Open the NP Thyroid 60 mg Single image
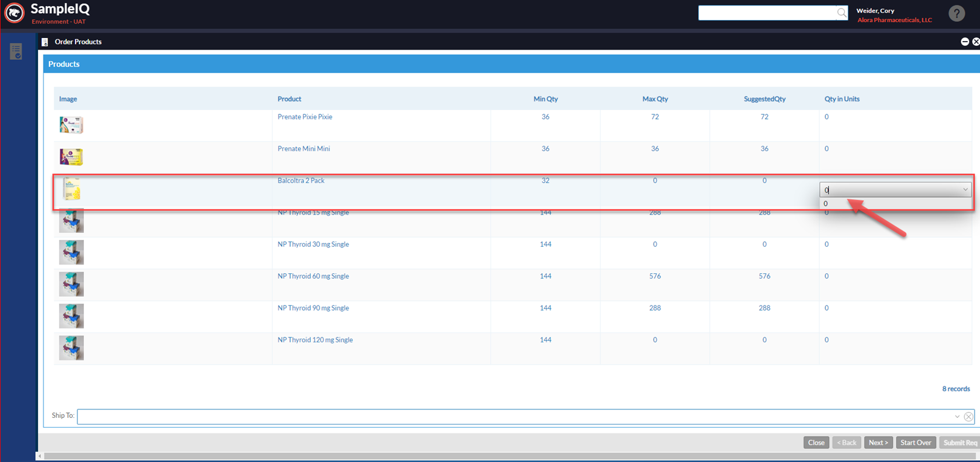 71,284
